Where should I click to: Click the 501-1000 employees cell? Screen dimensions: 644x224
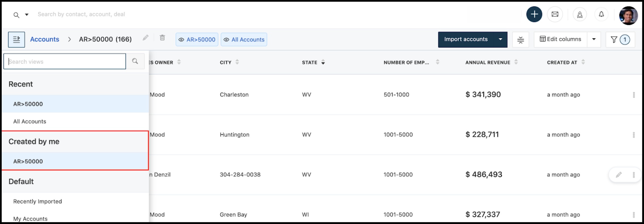pyautogui.click(x=396, y=95)
